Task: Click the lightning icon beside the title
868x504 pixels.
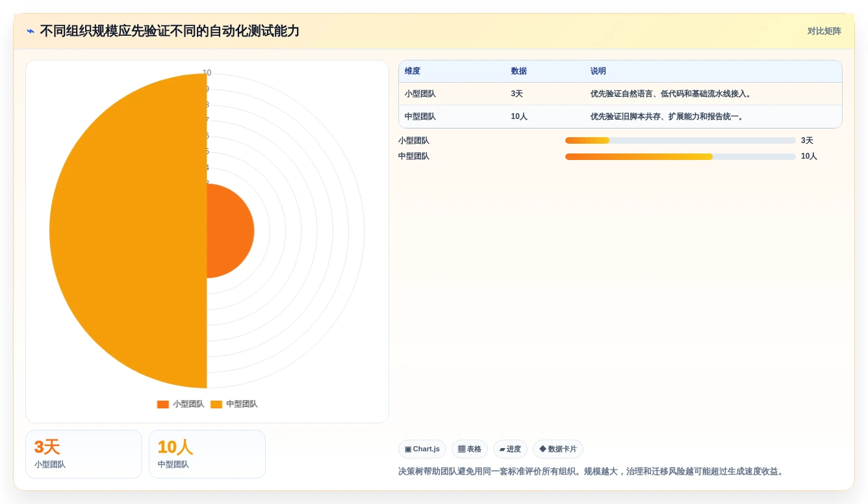Action: click(31, 31)
